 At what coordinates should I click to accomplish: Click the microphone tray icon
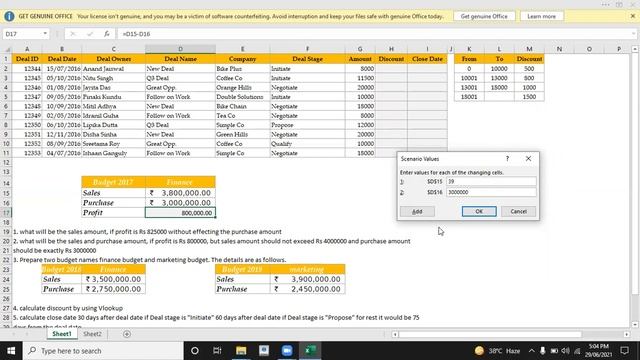coord(542,351)
